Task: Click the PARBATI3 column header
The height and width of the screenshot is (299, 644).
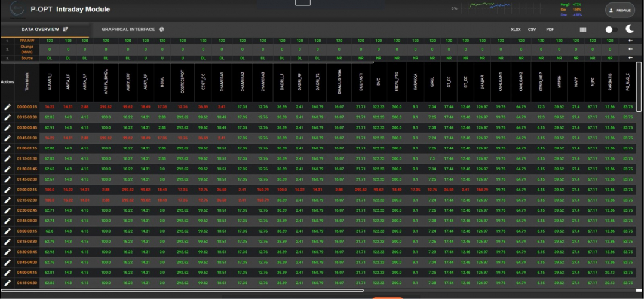Action: pyautogui.click(x=610, y=82)
